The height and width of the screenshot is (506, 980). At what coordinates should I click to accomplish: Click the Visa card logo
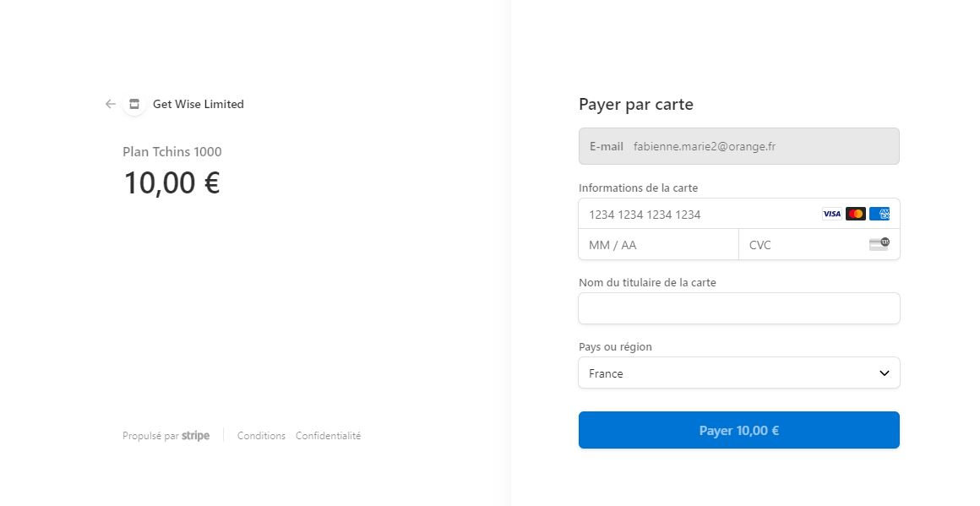point(831,214)
